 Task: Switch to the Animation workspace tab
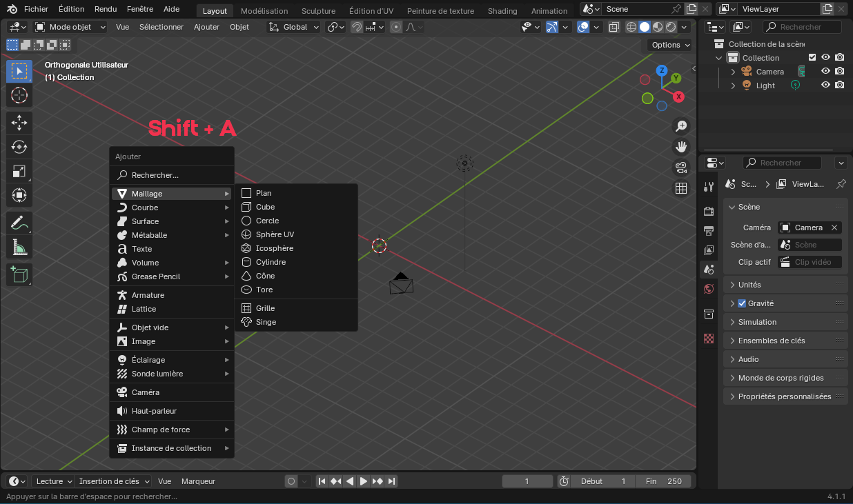tap(549, 10)
